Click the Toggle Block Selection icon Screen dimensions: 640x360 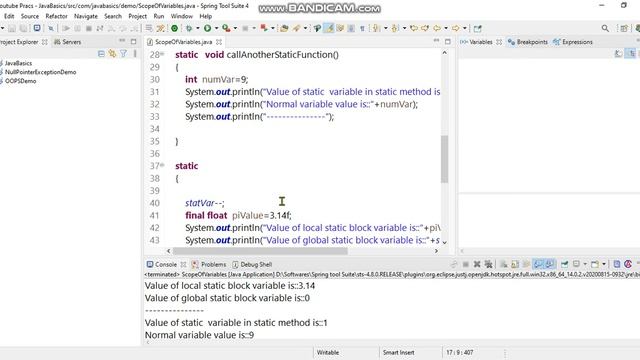[x=351, y=28]
